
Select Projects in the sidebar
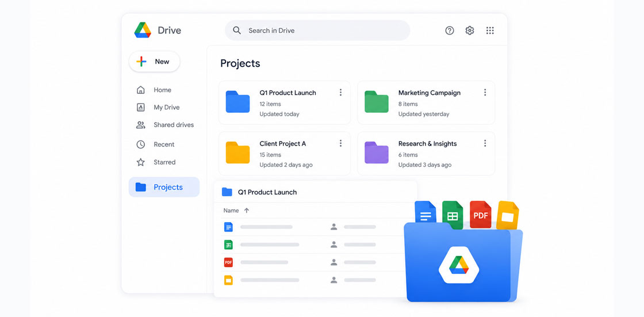pos(164,187)
